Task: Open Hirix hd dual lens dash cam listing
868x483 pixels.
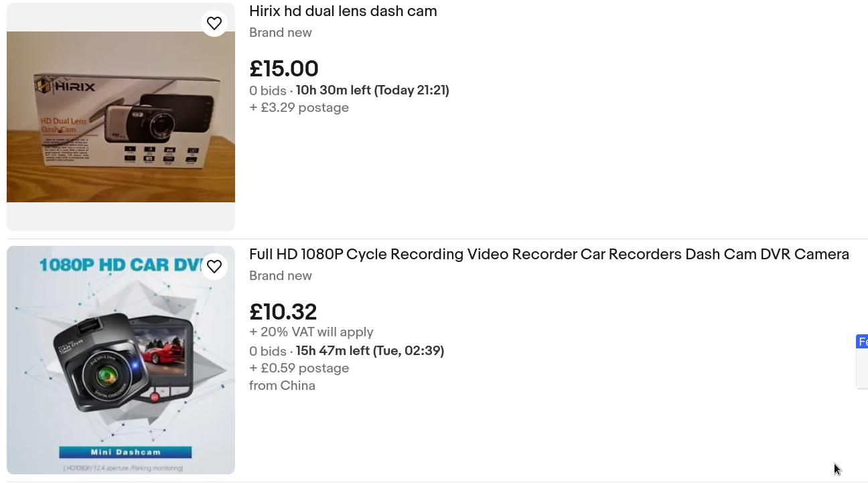Action: [343, 11]
